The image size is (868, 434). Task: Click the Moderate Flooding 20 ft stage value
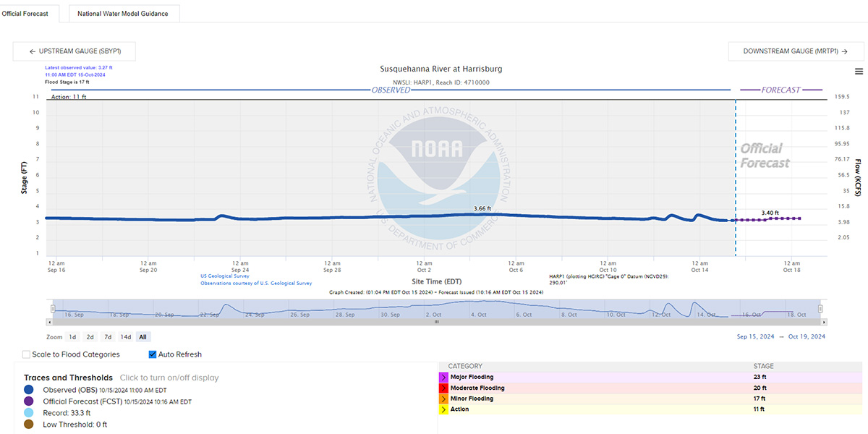point(759,388)
